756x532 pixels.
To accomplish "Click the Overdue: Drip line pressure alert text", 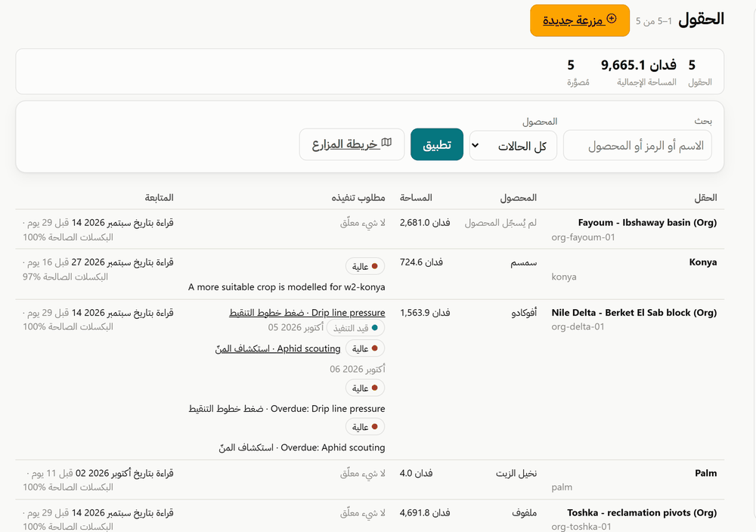I will pos(287,409).
